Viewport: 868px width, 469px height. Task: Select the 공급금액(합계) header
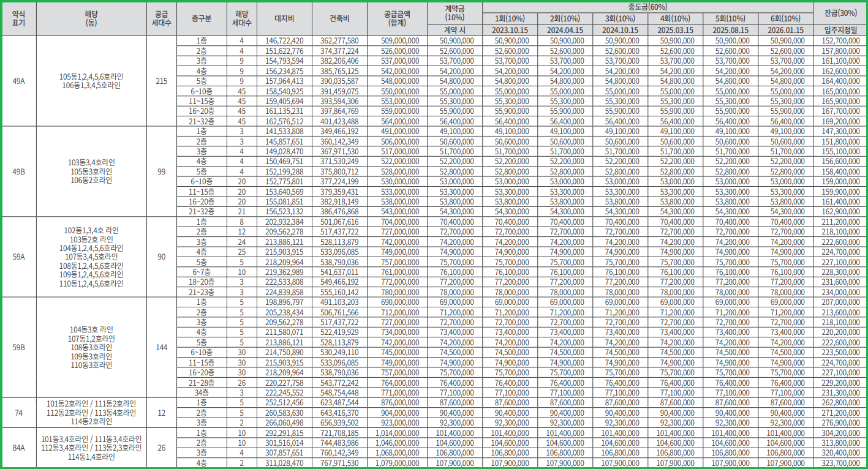point(397,18)
